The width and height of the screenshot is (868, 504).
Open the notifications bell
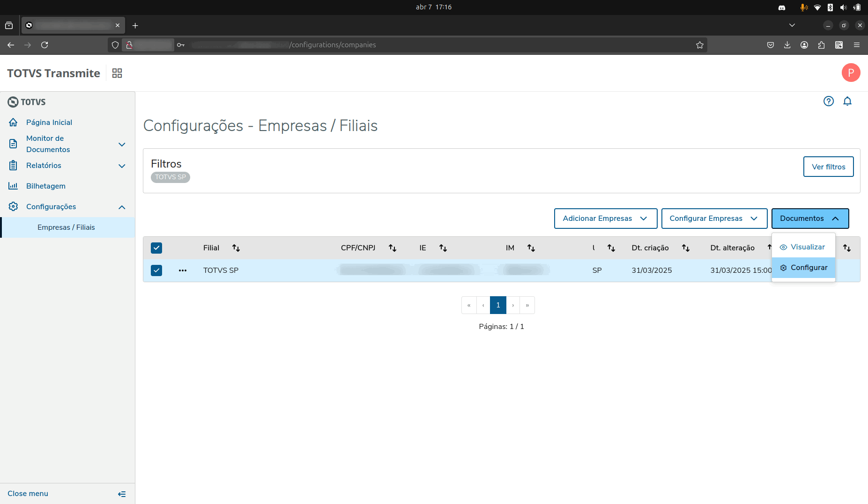click(x=847, y=101)
